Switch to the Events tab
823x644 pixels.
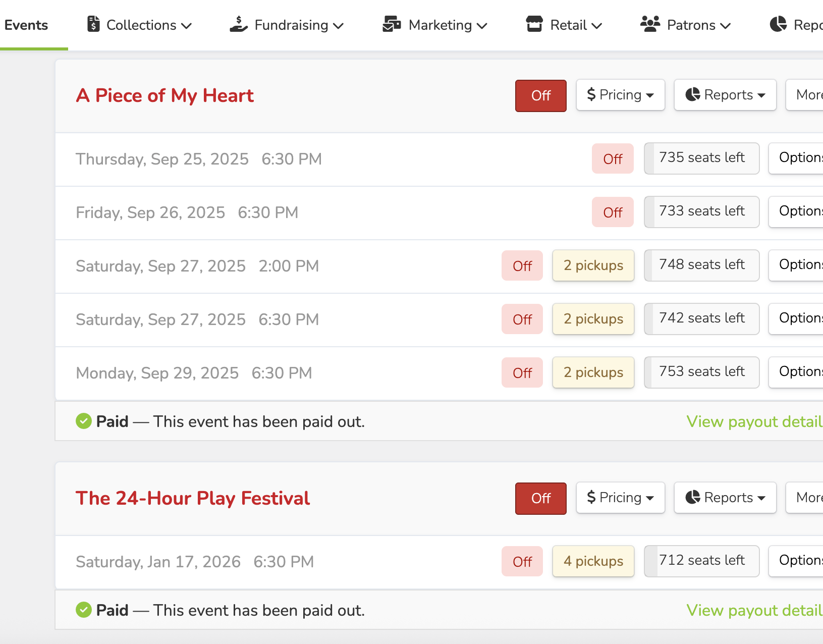tap(26, 25)
